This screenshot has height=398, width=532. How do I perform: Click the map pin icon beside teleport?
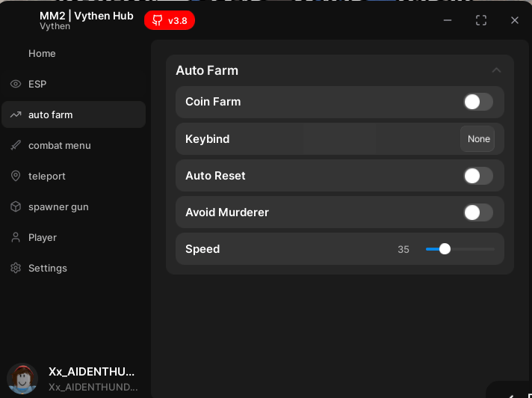(16, 176)
